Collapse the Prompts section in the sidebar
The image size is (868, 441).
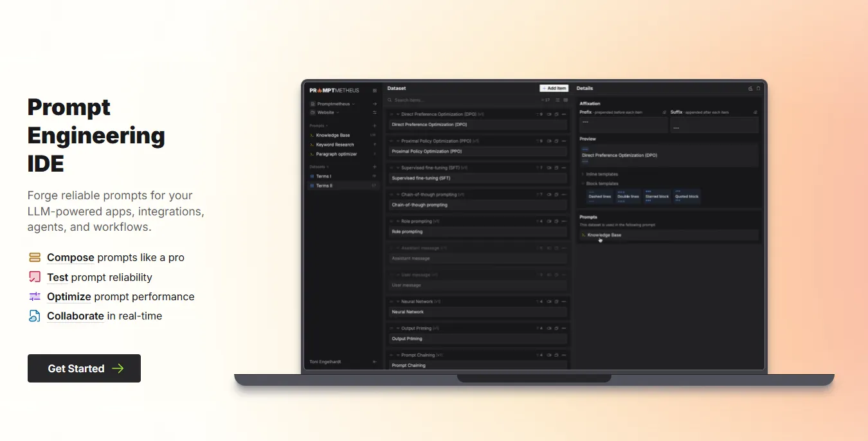point(318,126)
